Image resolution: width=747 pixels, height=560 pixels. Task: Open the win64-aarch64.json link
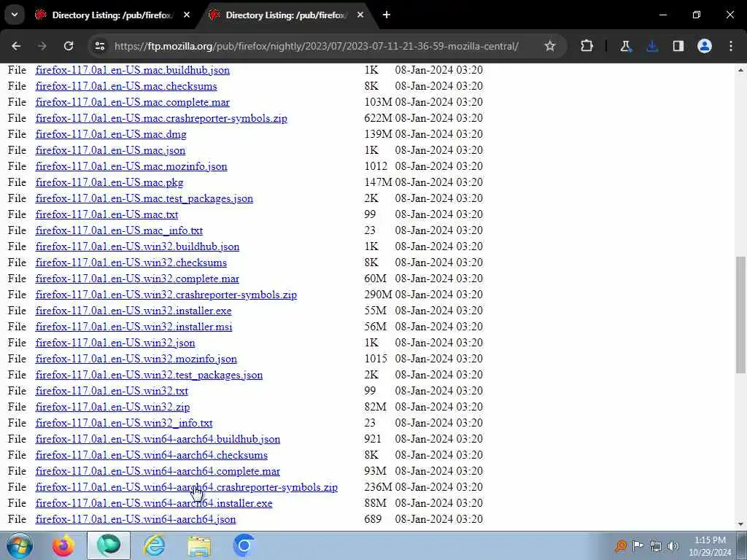[136, 519]
